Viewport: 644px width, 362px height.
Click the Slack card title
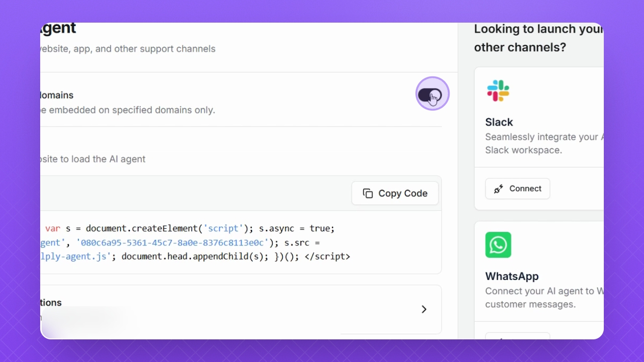(499, 122)
